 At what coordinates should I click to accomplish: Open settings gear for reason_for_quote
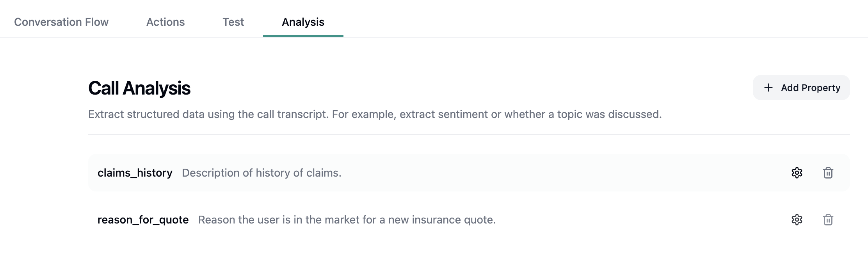[x=797, y=220]
